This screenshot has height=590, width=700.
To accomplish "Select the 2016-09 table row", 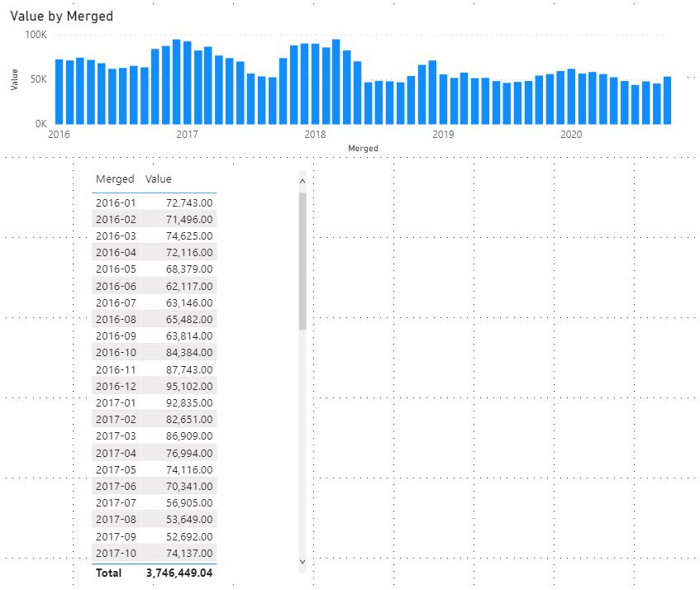I will [x=154, y=336].
